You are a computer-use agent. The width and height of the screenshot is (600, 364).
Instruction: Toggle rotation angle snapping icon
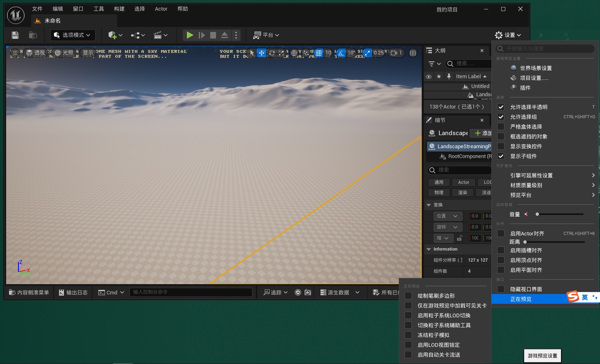coord(341,53)
